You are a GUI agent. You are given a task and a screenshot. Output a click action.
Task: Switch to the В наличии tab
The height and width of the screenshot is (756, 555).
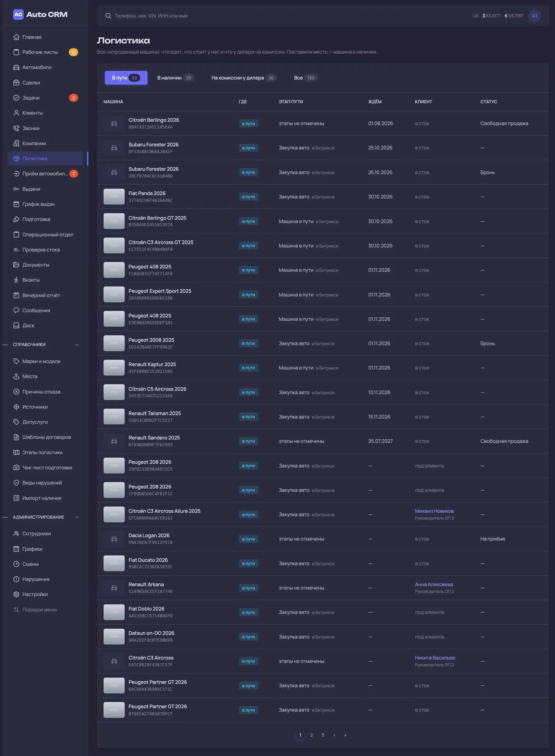click(x=175, y=78)
